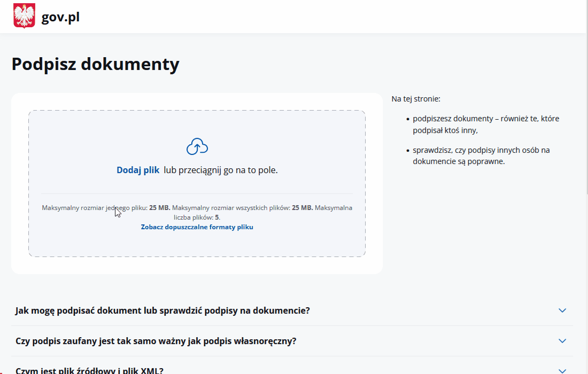588x374 pixels.
Task: Click the page's vertical scrollbar
Action: pos(586,214)
